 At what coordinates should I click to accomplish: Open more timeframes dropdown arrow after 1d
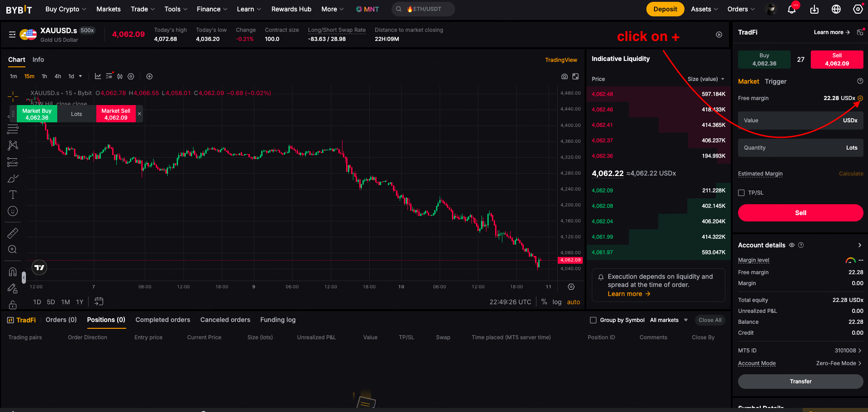point(80,76)
